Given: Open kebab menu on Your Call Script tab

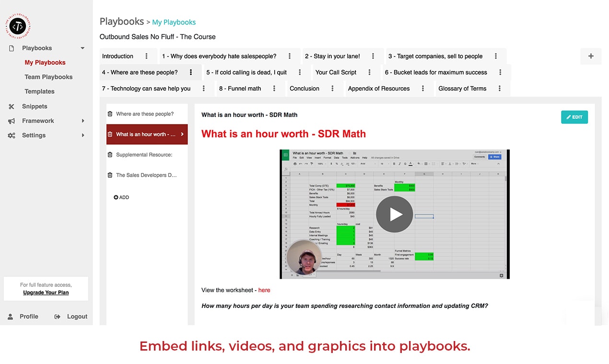Looking at the screenshot, I should pos(369,72).
